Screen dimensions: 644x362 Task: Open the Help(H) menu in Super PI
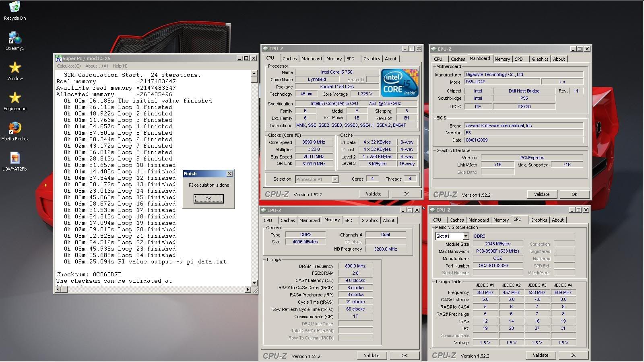click(120, 66)
